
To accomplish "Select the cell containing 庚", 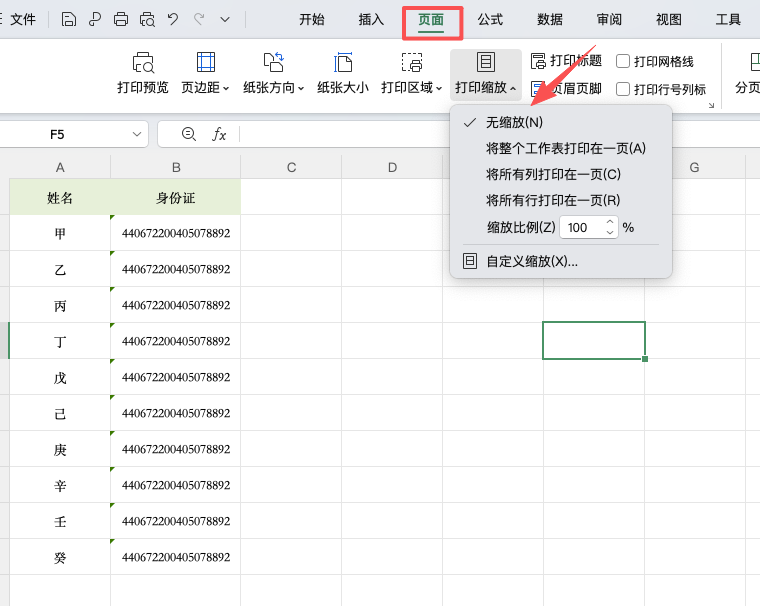I will pos(60,449).
